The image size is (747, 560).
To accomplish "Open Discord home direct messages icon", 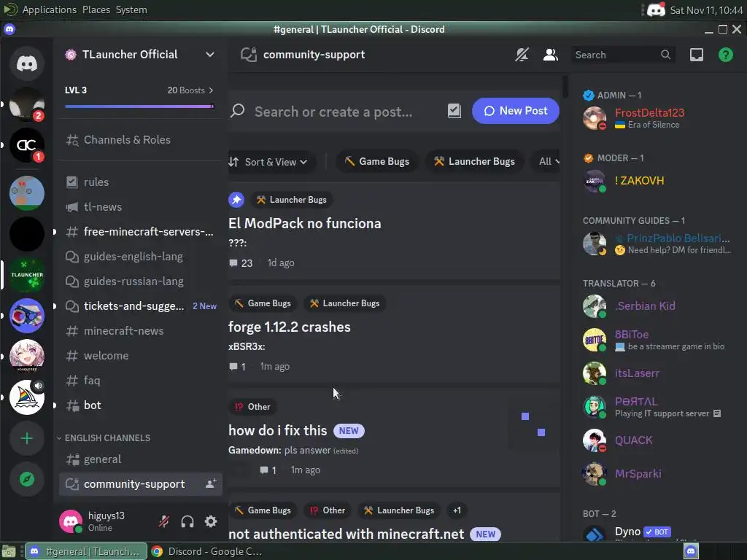I will click(27, 63).
